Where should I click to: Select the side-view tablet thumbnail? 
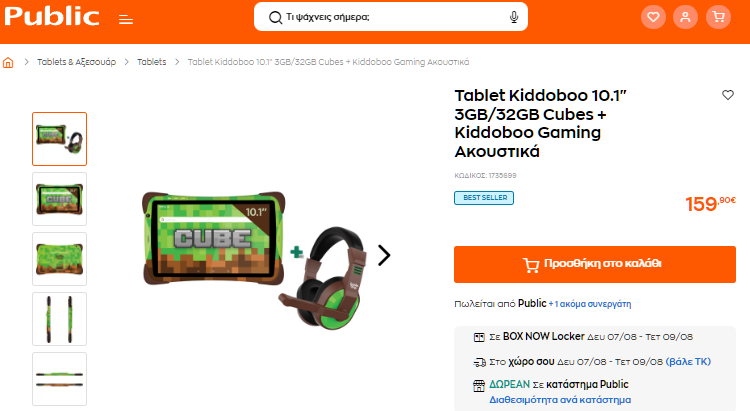59,319
